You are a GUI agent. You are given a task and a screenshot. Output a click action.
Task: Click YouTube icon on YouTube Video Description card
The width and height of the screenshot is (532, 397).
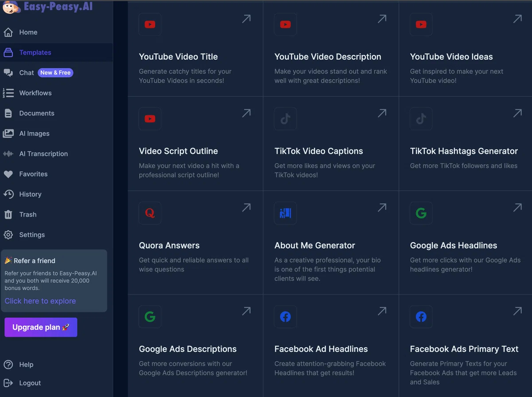point(286,24)
